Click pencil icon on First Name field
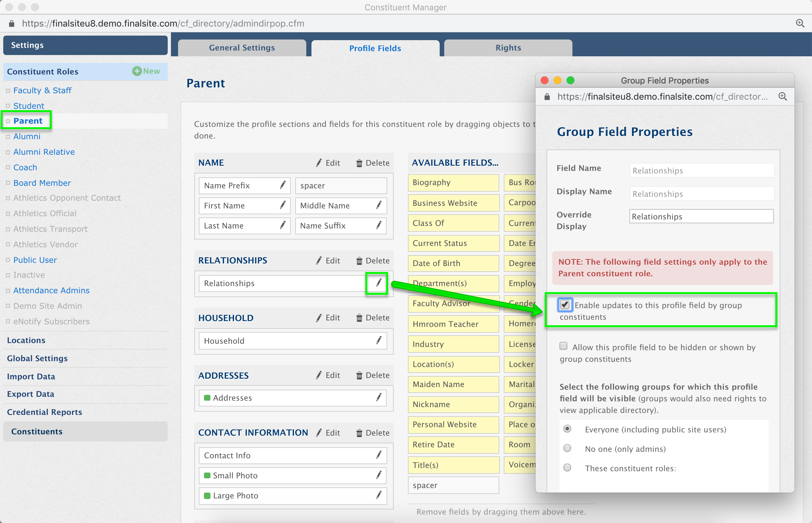Image resolution: width=812 pixels, height=523 pixels. click(x=283, y=205)
